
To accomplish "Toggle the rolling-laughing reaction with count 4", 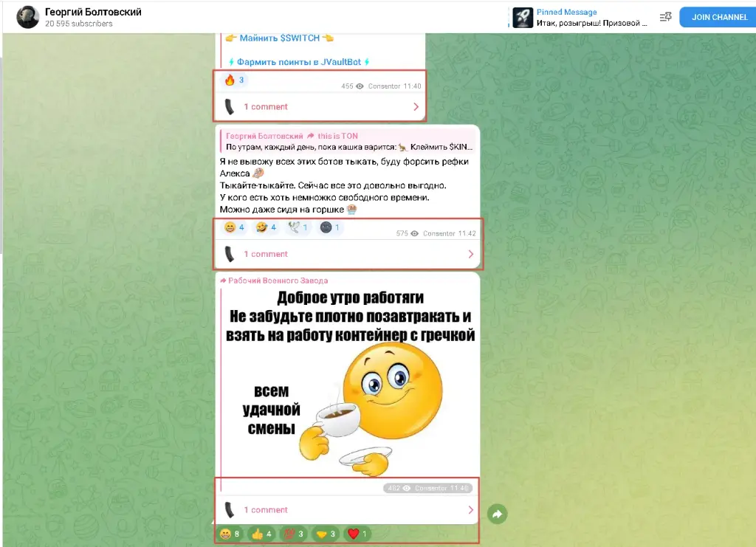I will pos(266,227).
